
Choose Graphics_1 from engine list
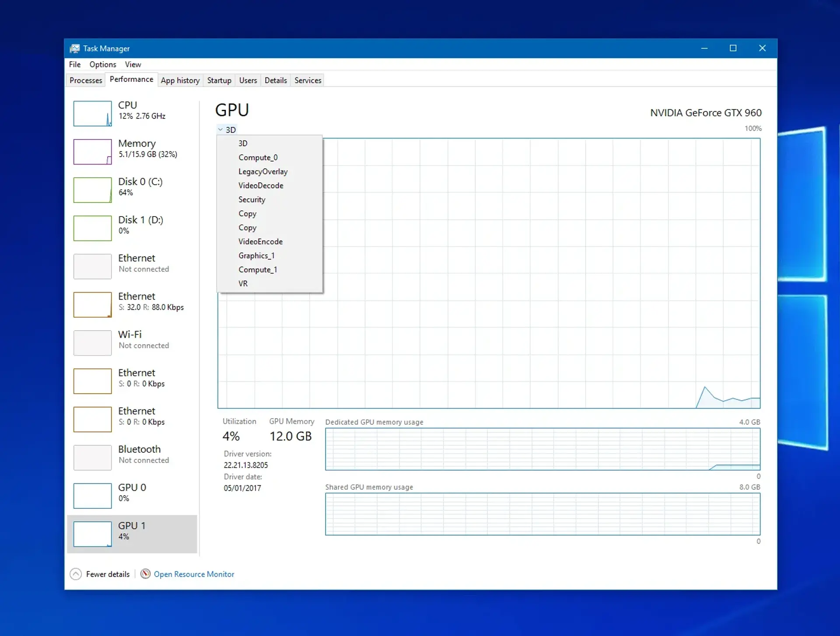click(270, 255)
